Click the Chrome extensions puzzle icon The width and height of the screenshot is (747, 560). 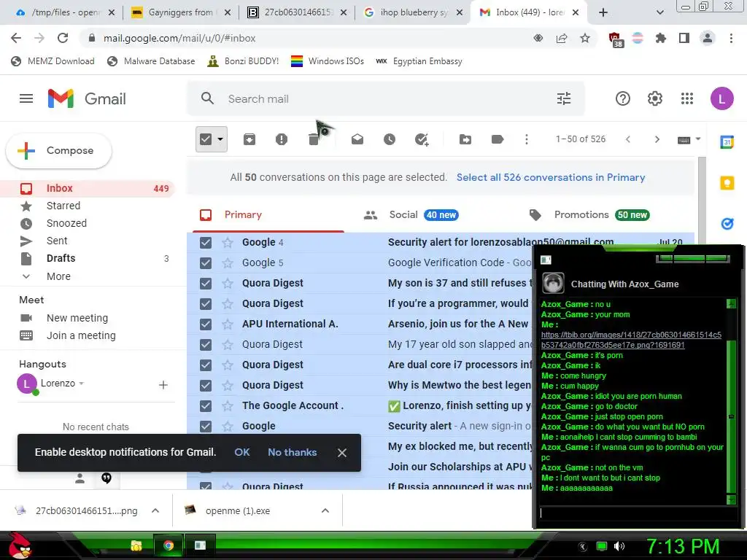(661, 38)
